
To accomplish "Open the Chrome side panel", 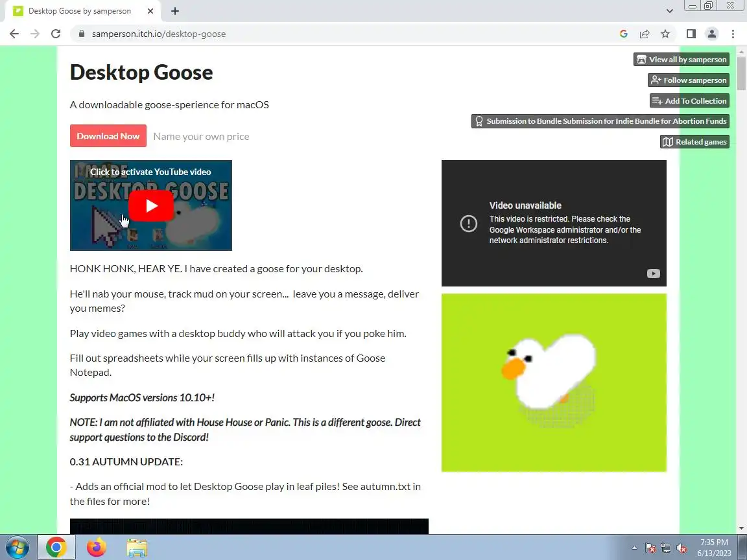I will 691,34.
